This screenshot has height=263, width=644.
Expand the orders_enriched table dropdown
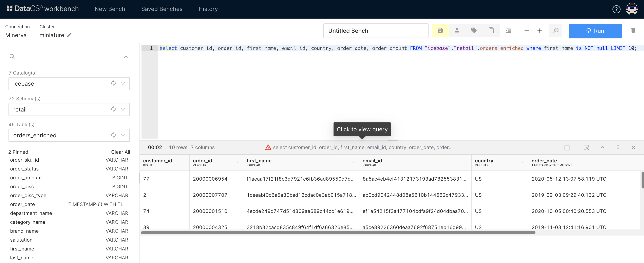(123, 135)
